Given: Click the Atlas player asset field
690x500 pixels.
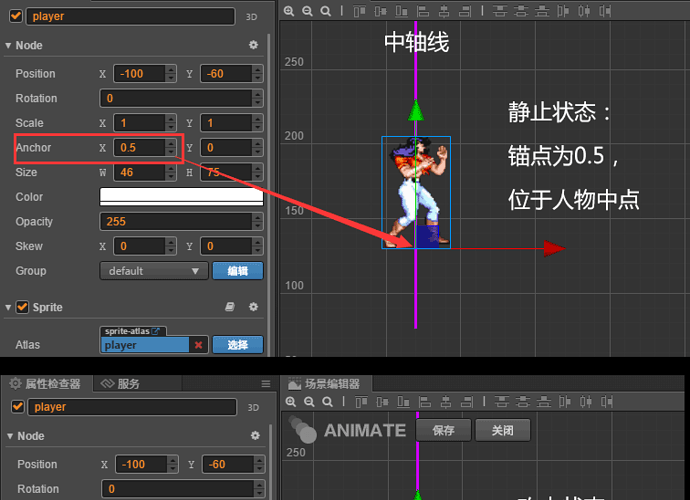Looking at the screenshot, I should [145, 345].
